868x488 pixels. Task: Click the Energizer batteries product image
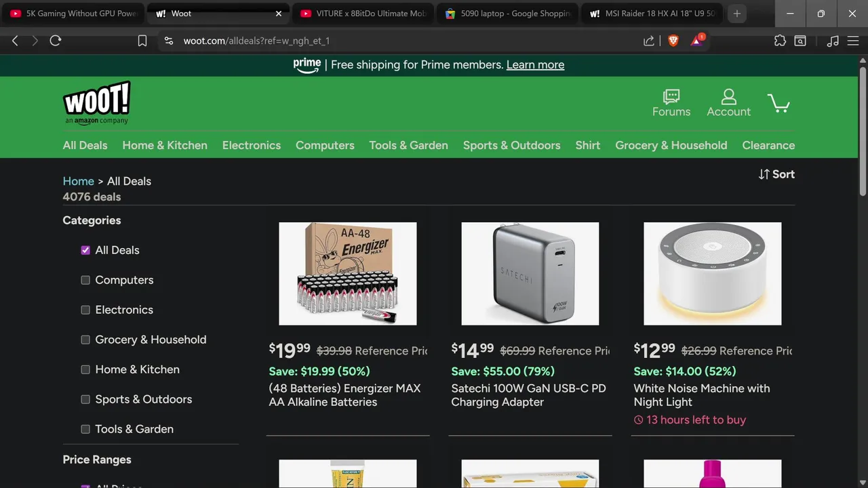pos(348,274)
